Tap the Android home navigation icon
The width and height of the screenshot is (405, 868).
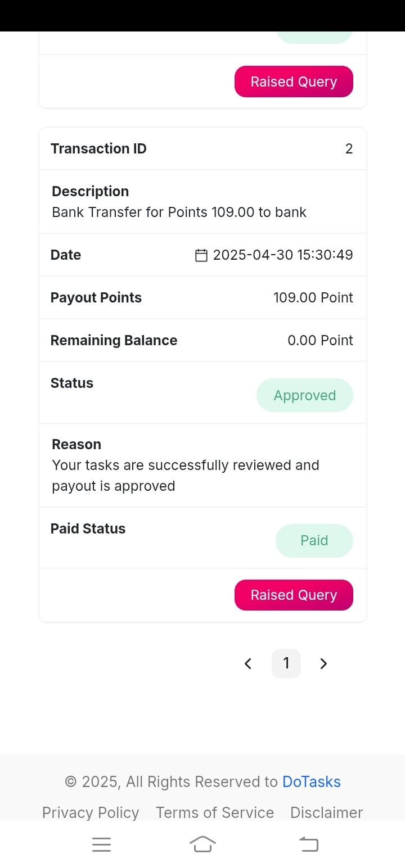coord(202,844)
